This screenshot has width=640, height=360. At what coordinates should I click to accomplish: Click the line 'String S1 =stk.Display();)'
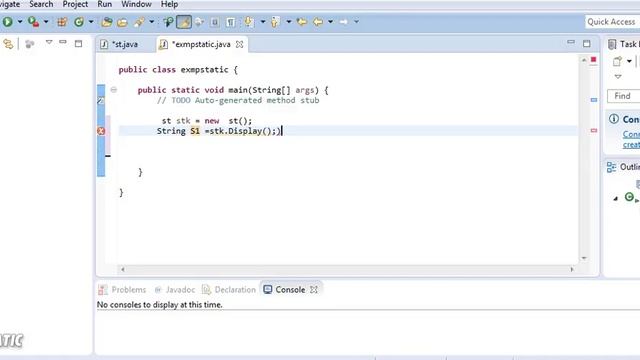219,131
